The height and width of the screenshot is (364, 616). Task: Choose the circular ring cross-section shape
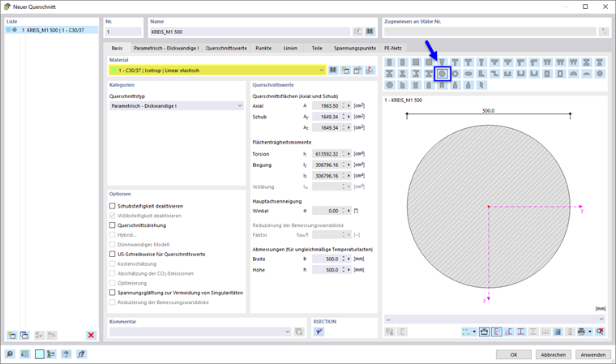click(x=455, y=74)
